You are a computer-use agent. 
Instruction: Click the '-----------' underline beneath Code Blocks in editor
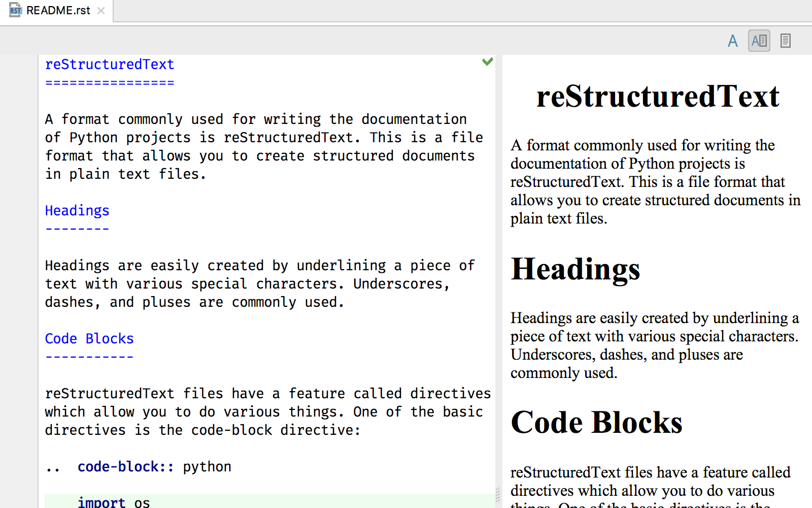[x=89, y=357]
